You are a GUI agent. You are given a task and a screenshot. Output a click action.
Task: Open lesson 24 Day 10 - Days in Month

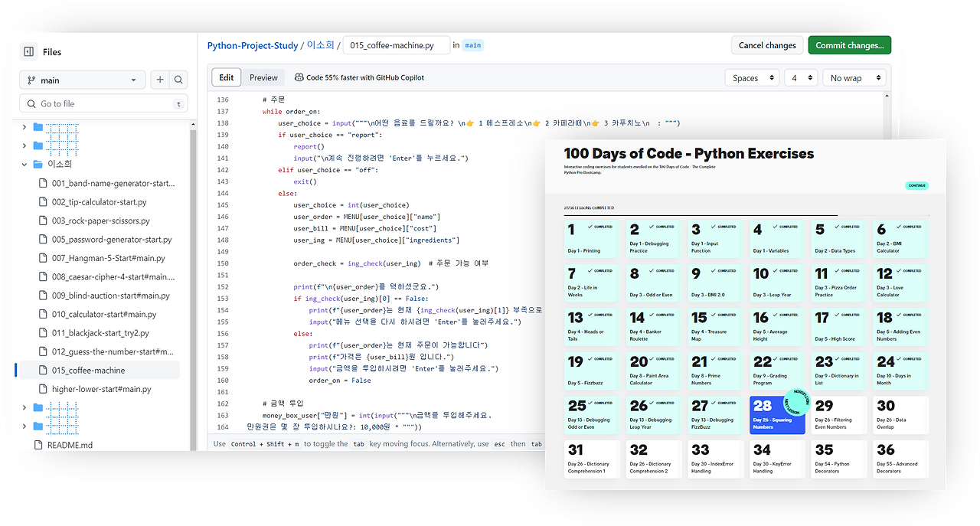point(900,371)
